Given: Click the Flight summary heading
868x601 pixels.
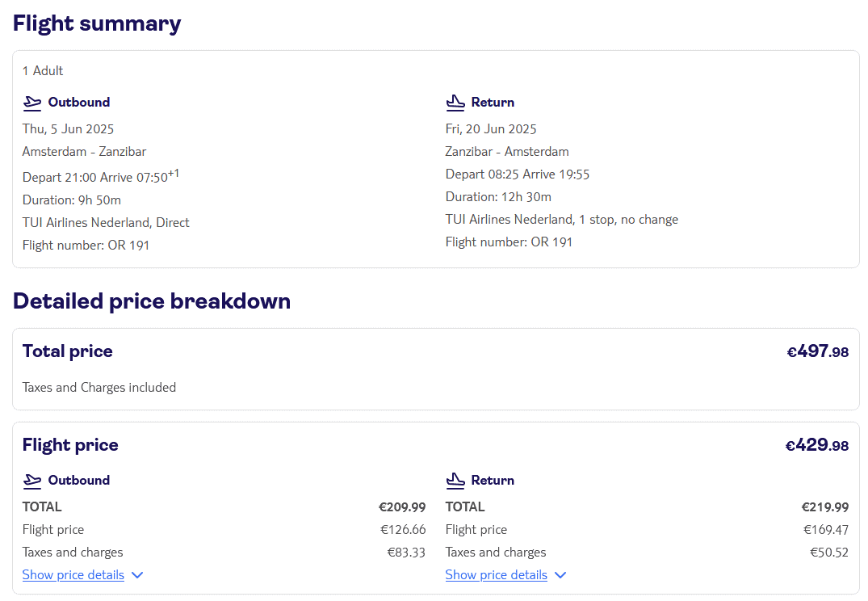Looking at the screenshot, I should [x=97, y=23].
